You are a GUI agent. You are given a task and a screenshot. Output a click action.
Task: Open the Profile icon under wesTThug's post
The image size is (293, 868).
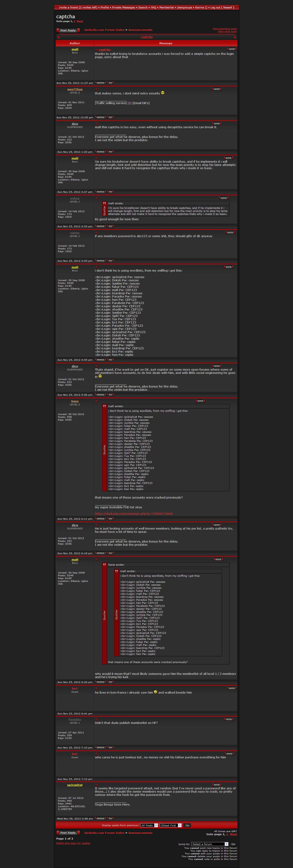pyautogui.click(x=100, y=117)
